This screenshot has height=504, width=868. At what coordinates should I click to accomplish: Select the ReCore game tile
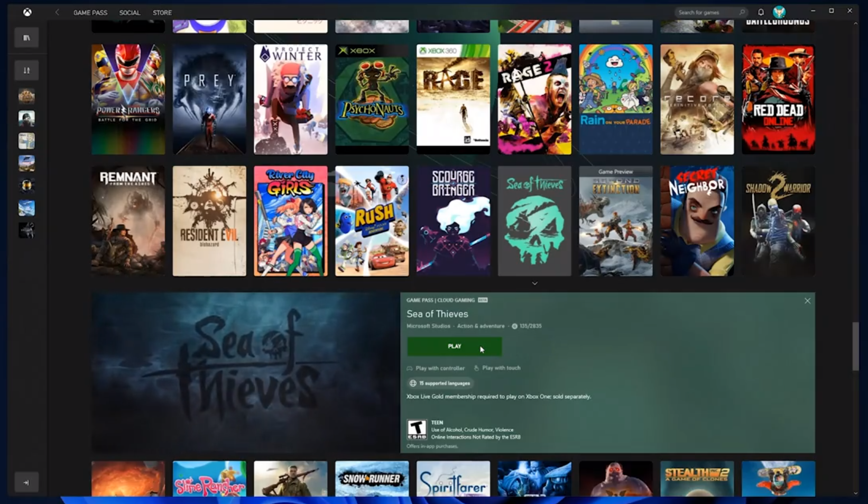(x=697, y=99)
